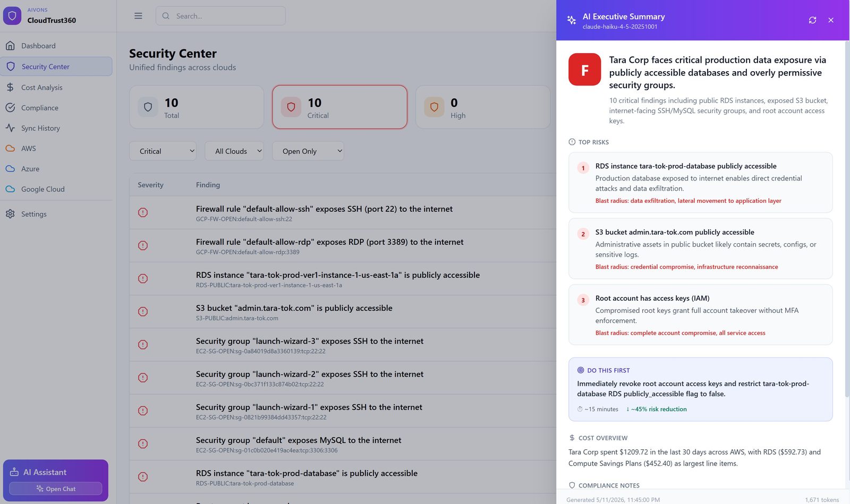This screenshot has width=850, height=504.
Task: Click the summary panel scrollbar
Action: [846, 219]
